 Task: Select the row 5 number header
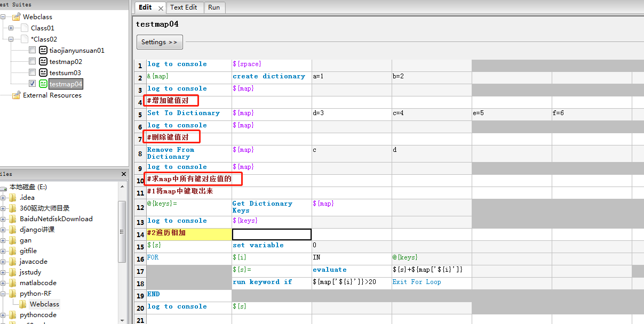(x=140, y=114)
